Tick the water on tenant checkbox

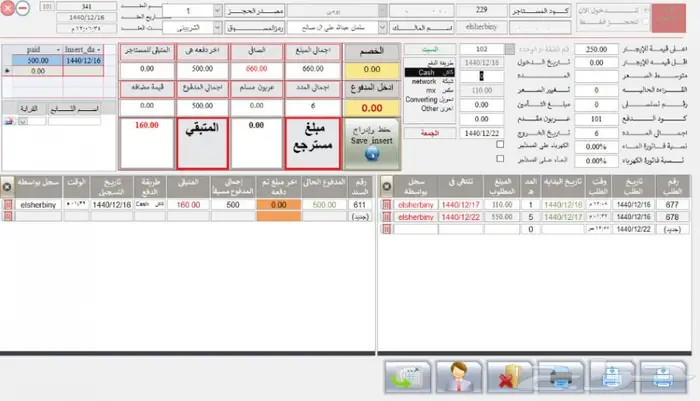click(x=500, y=159)
